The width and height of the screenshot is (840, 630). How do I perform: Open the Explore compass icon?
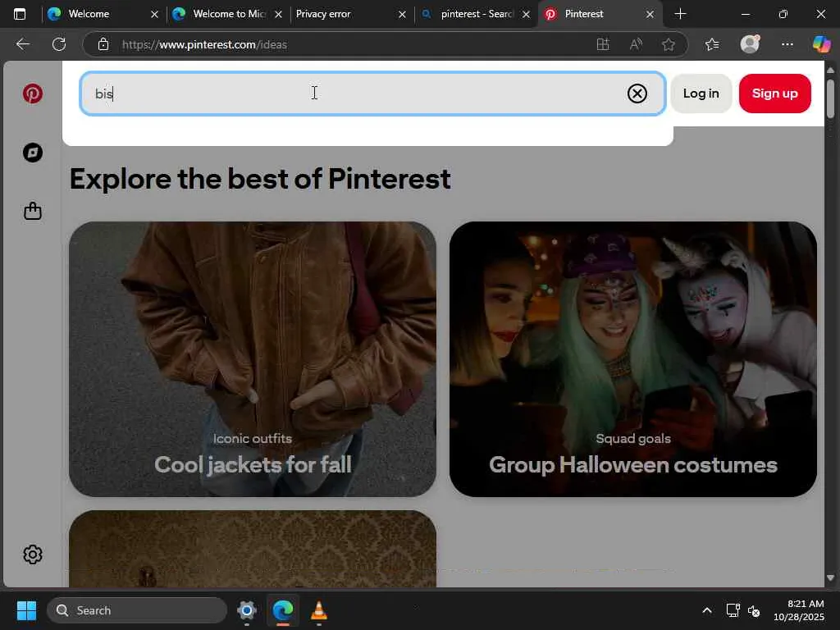coord(33,153)
